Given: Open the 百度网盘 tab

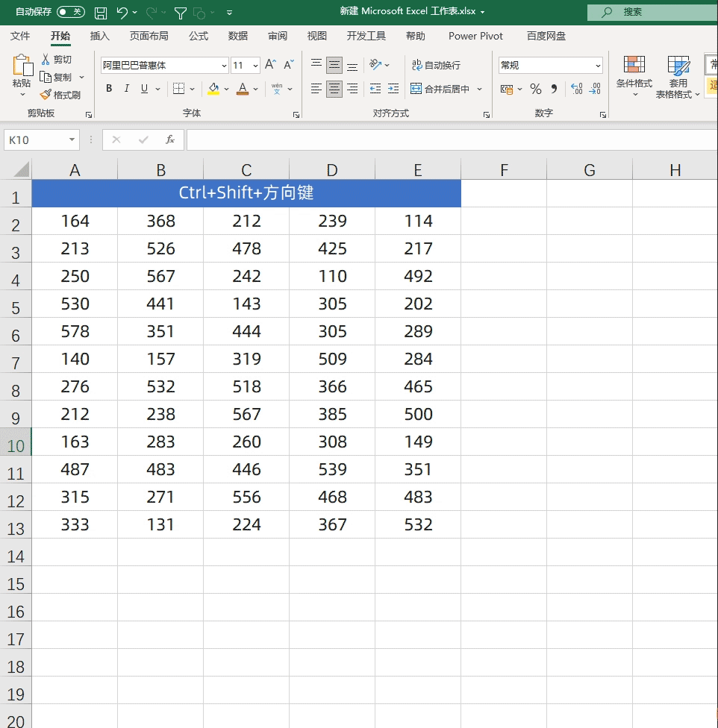Looking at the screenshot, I should (x=546, y=36).
